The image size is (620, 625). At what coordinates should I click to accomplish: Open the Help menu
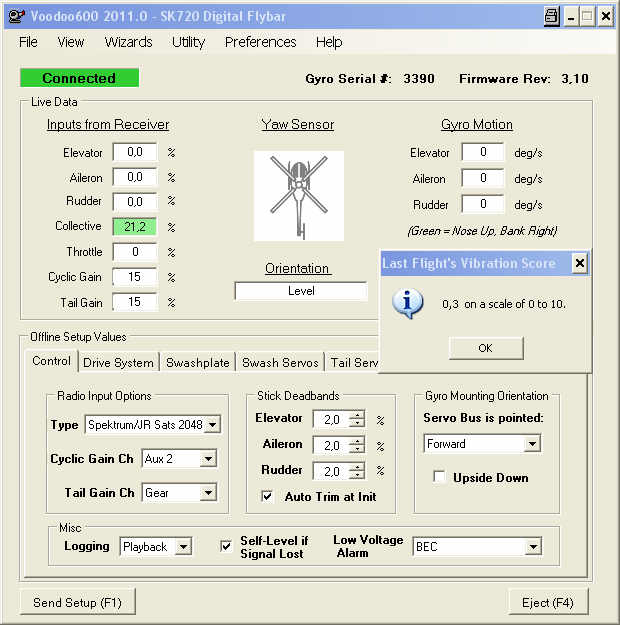(x=329, y=42)
